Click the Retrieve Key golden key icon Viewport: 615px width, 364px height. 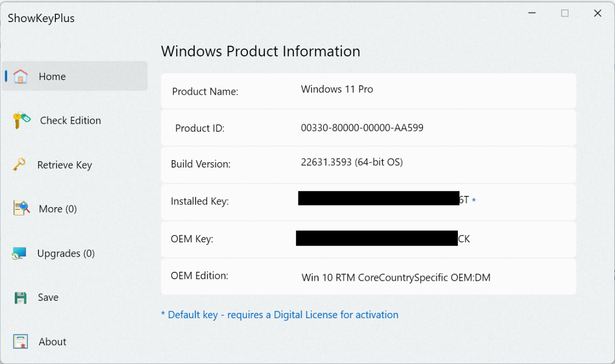(19, 164)
